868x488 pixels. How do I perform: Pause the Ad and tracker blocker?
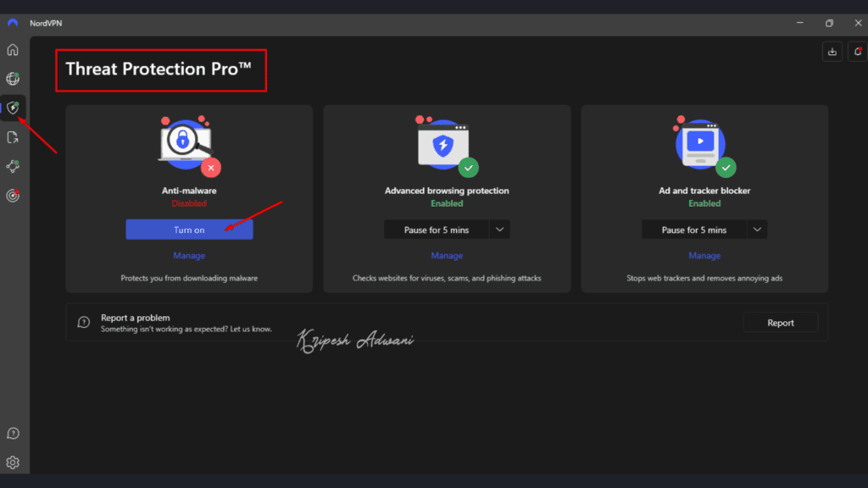pyautogui.click(x=694, y=229)
